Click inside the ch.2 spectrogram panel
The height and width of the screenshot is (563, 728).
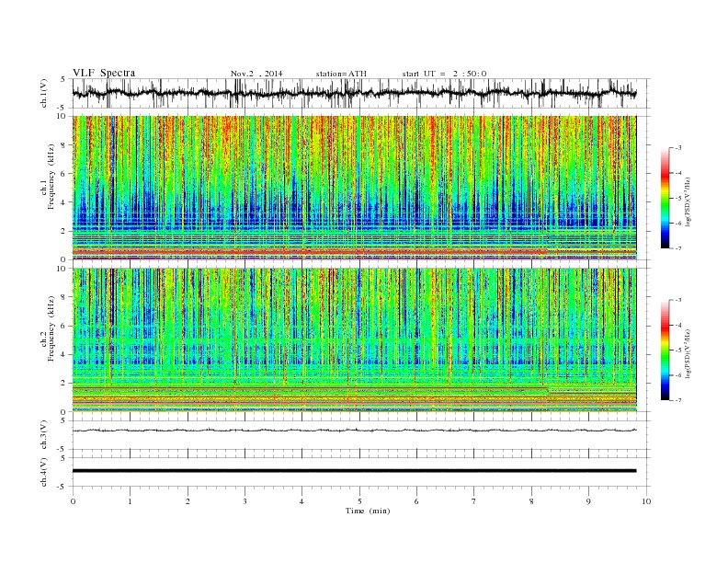(354, 340)
